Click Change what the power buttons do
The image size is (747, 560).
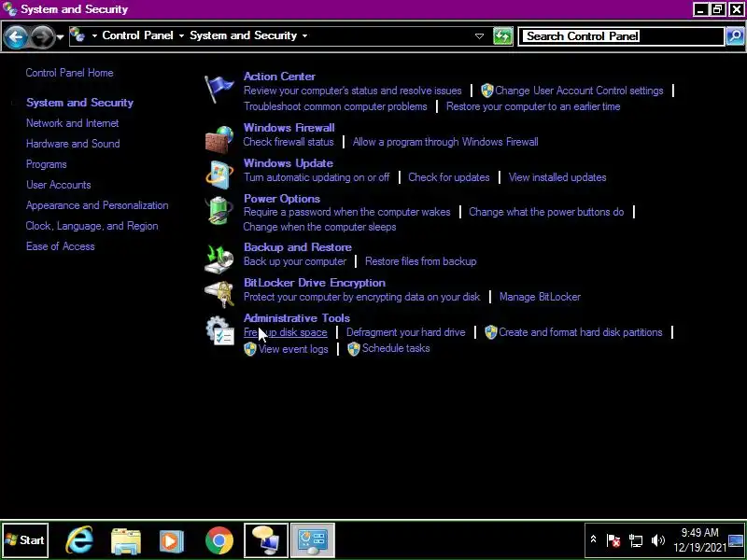point(546,212)
